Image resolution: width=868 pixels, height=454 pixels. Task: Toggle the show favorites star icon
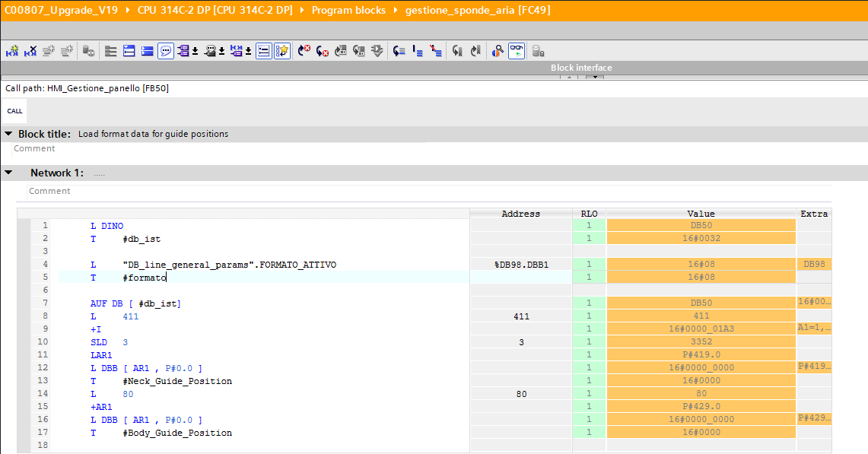282,51
